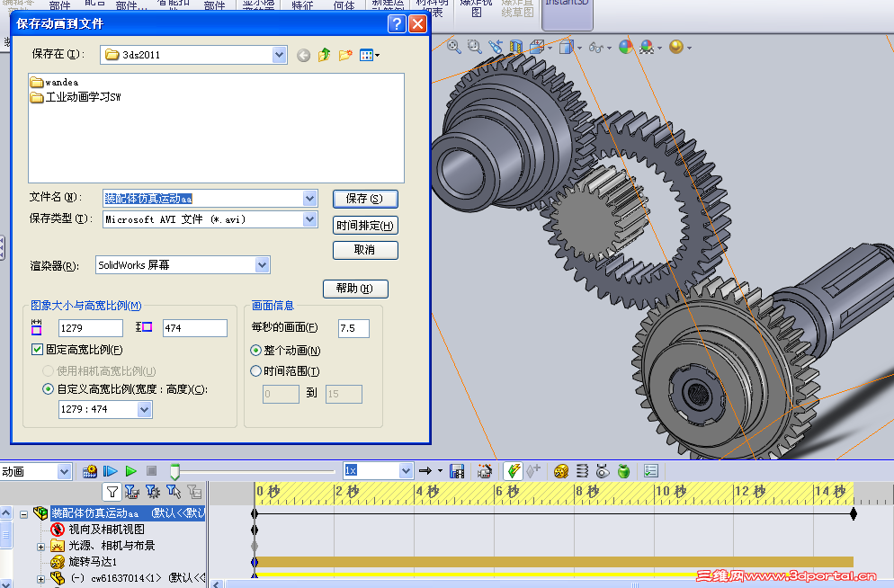Open the Save in folder dropdown

pyautogui.click(x=279, y=55)
